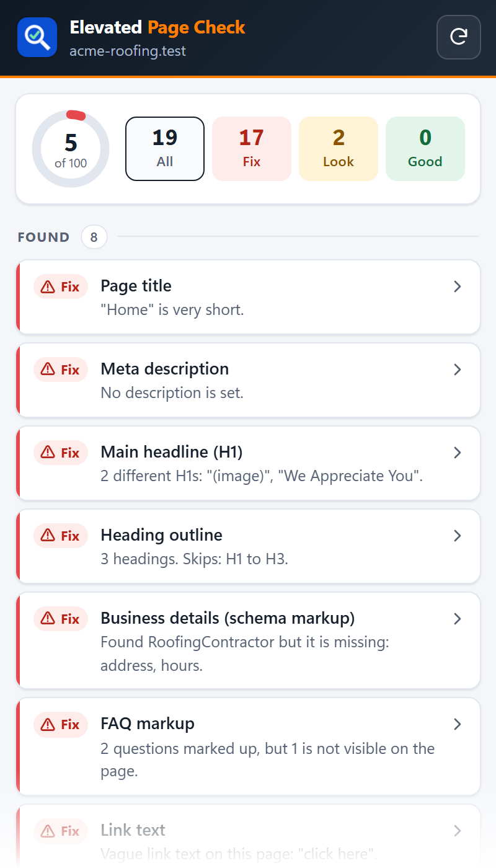The height and width of the screenshot is (868, 496).
Task: Click the Fix warning badge on FAQ markup
Action: 61,725
